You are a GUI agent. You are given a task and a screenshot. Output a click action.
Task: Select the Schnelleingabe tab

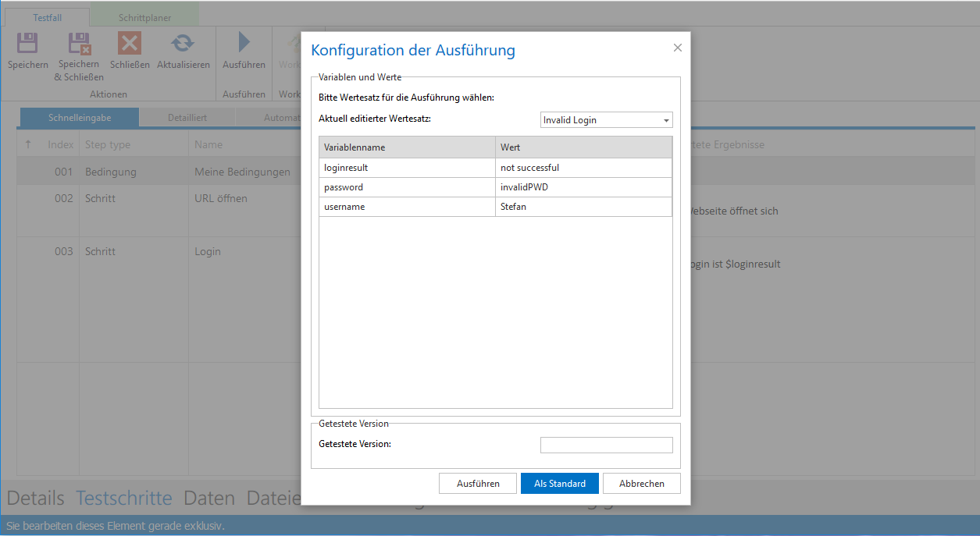tap(80, 118)
